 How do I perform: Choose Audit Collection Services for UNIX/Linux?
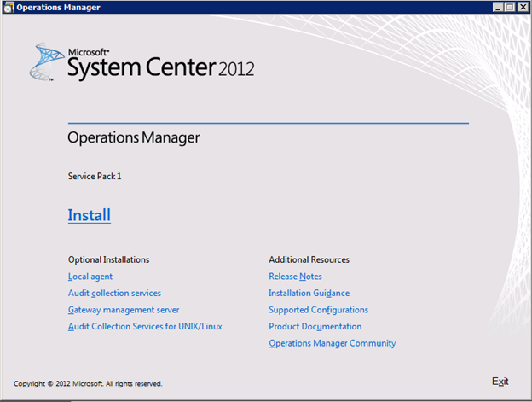pos(145,326)
